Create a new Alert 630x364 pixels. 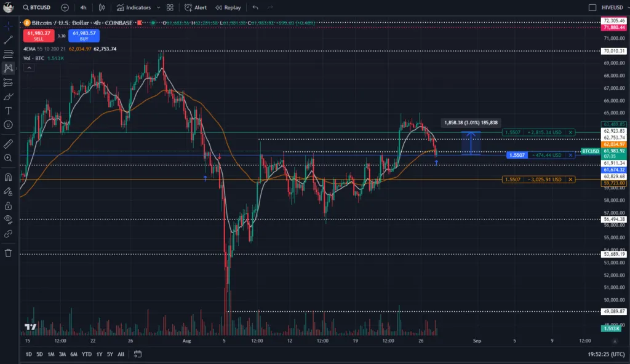click(x=196, y=7)
